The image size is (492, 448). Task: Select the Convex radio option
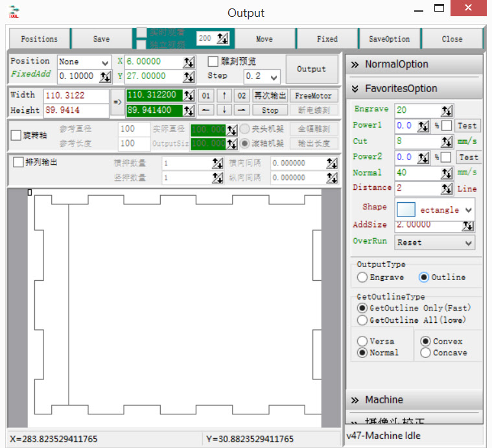(x=425, y=341)
